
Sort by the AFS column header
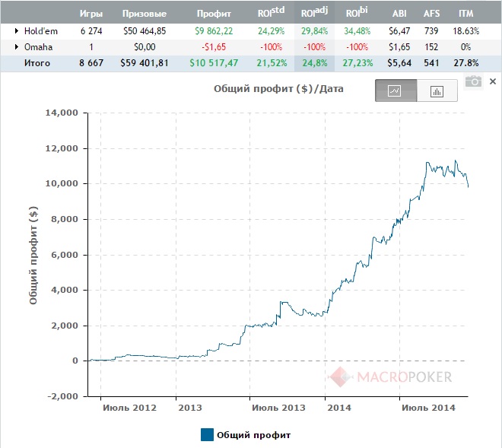coord(432,14)
